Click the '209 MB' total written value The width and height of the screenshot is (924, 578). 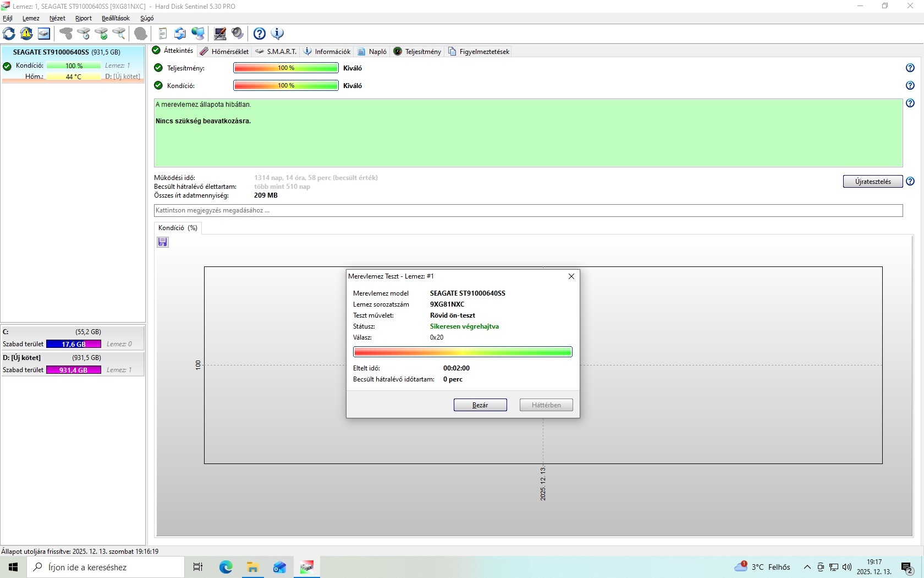pos(266,195)
